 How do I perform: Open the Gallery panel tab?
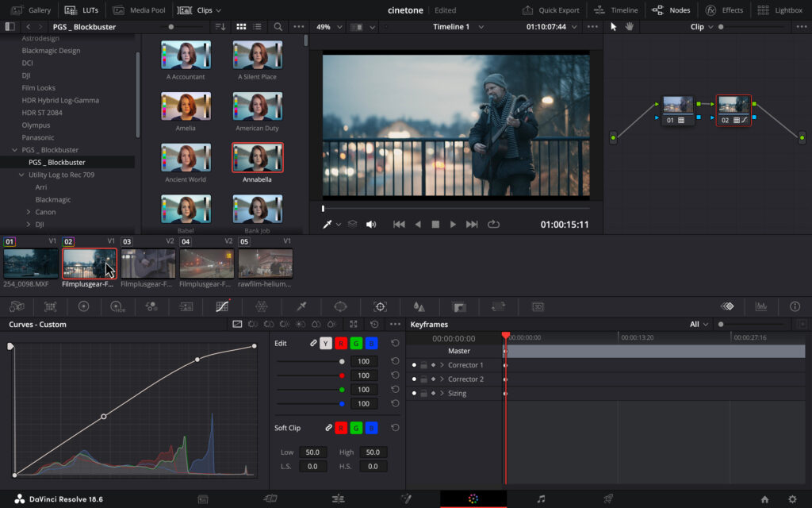(30, 10)
